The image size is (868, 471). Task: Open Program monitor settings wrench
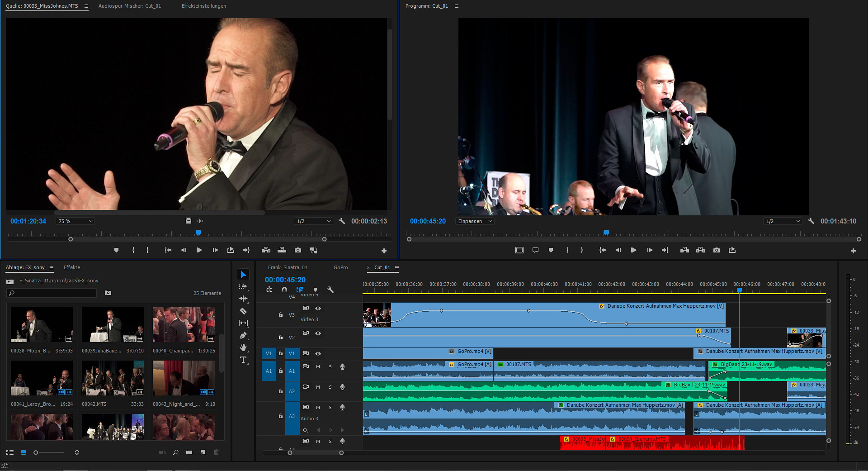point(811,221)
